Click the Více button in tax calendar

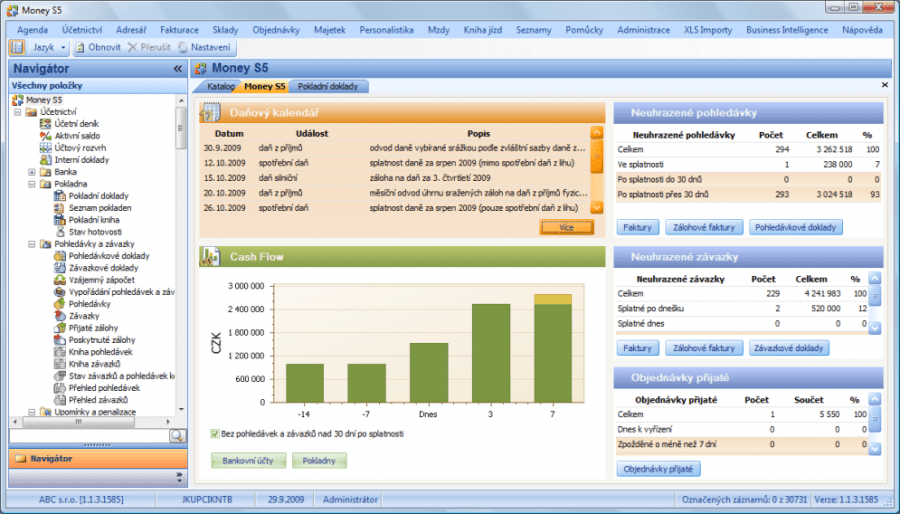[x=566, y=227]
